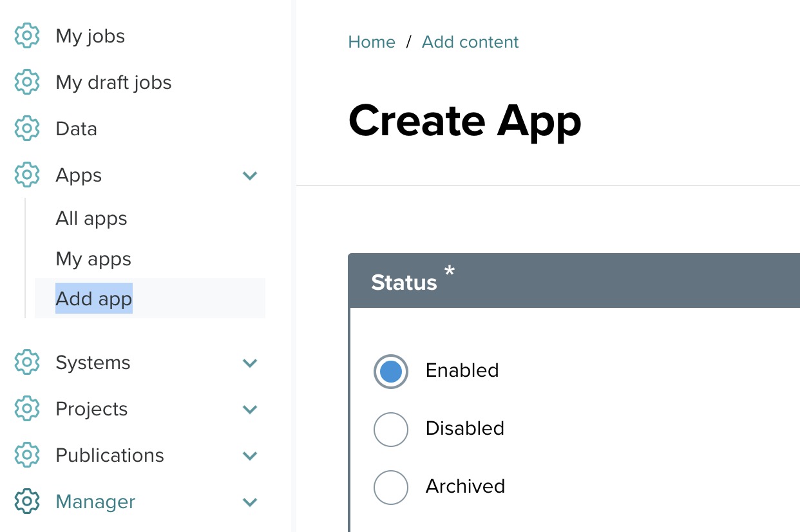The width and height of the screenshot is (800, 532).
Task: Click the gear icon beside My jobs
Action: coord(27,36)
